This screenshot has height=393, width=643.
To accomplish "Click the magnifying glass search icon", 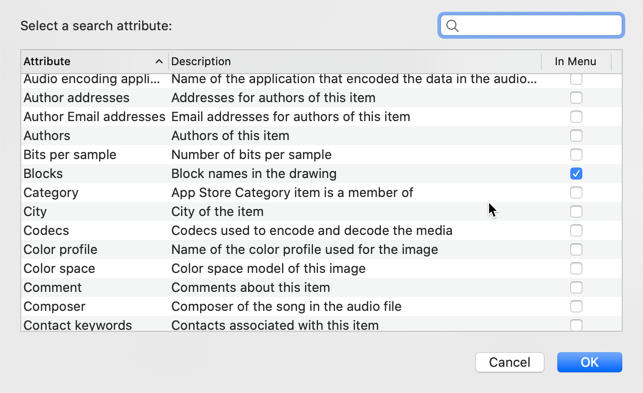I will pos(452,26).
